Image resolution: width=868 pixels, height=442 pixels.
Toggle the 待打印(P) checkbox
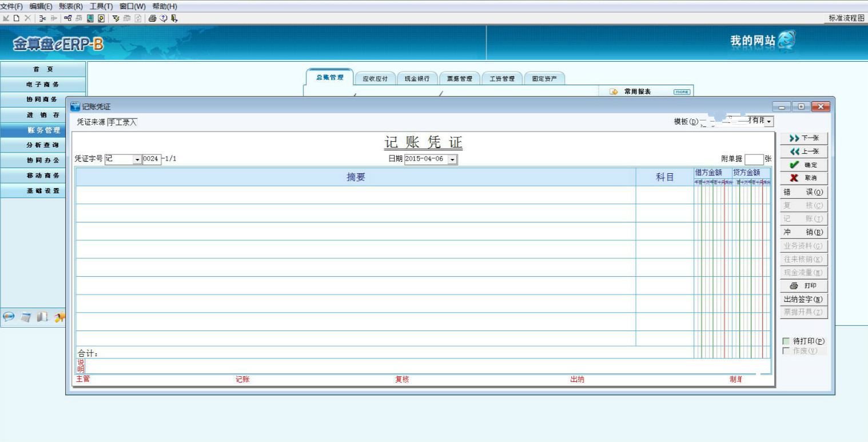[786, 341]
